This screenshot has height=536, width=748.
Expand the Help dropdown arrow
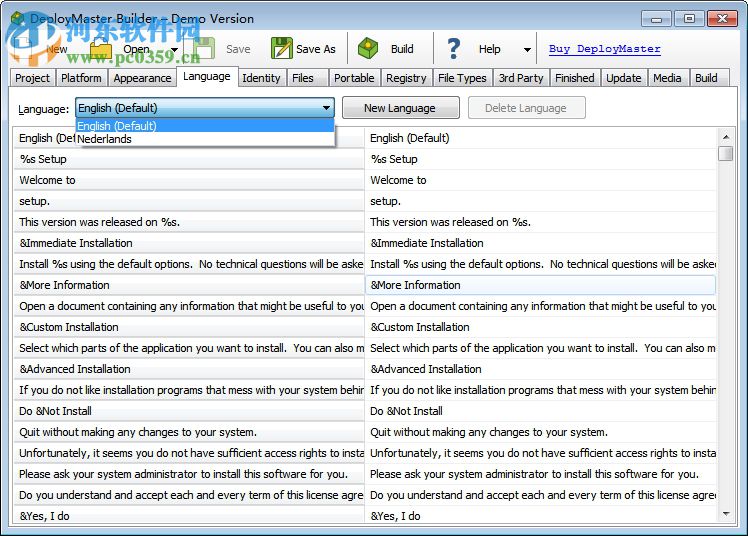527,49
